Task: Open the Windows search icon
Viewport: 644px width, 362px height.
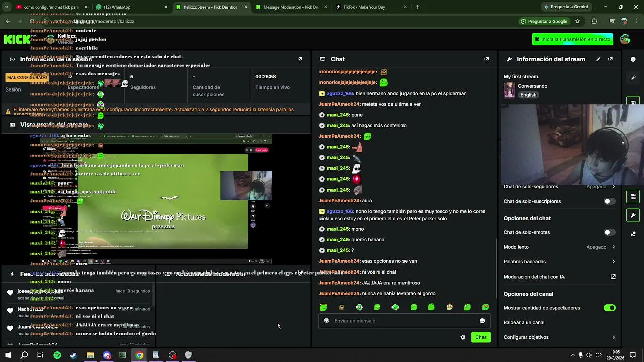Action: (24, 355)
